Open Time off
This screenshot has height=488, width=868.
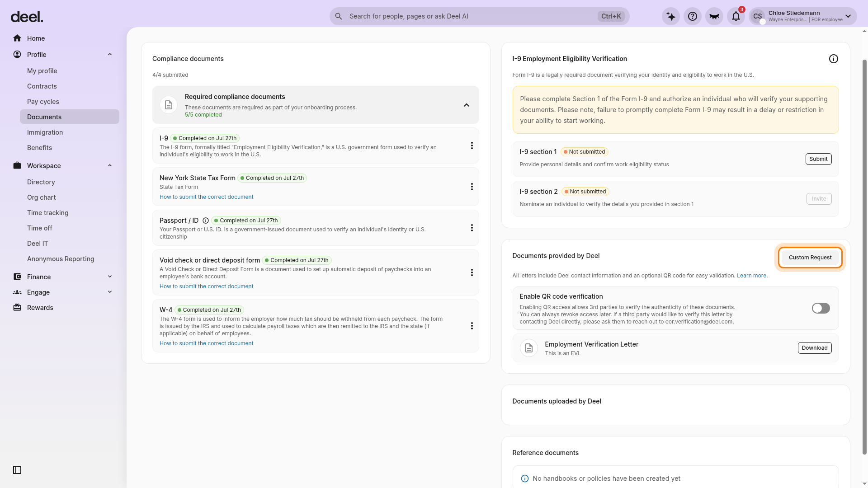tap(39, 228)
